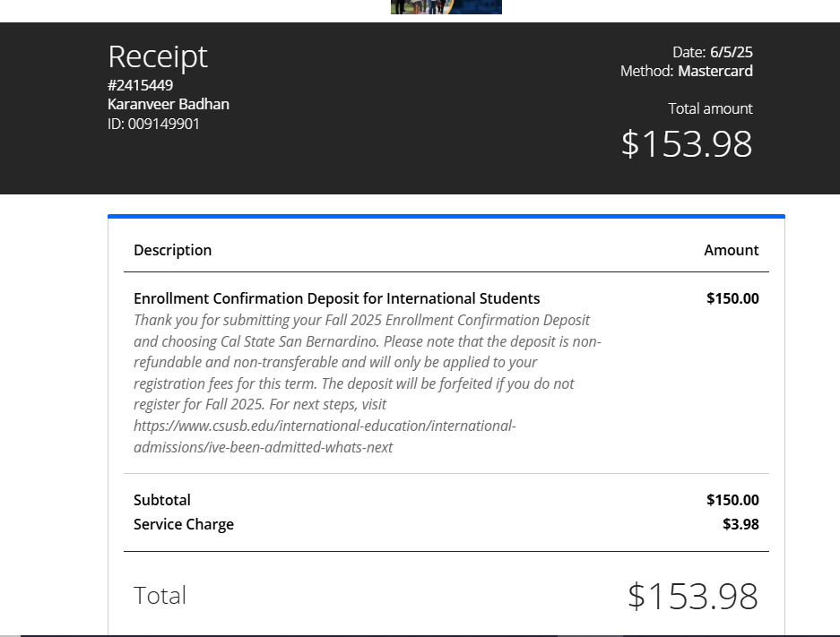Select receipt number #2415449
This screenshot has height=637, width=840.
(141, 85)
